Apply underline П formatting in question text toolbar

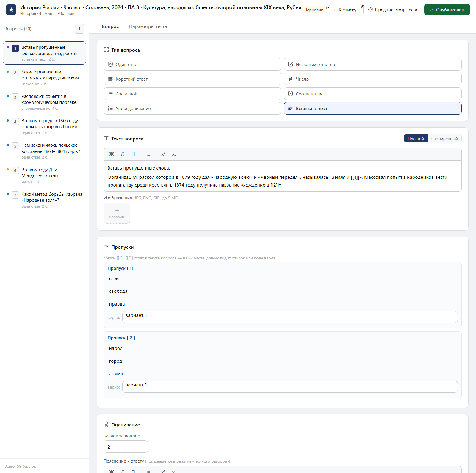[133, 154]
